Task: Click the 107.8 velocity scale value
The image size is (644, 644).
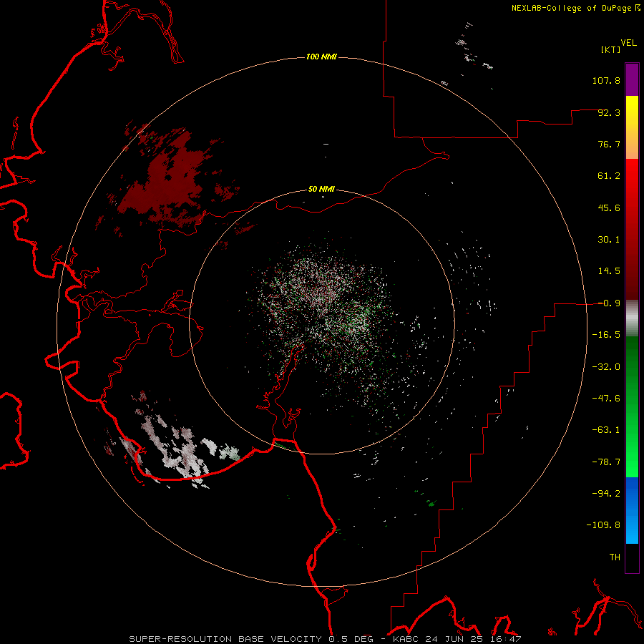Action: 606,80
